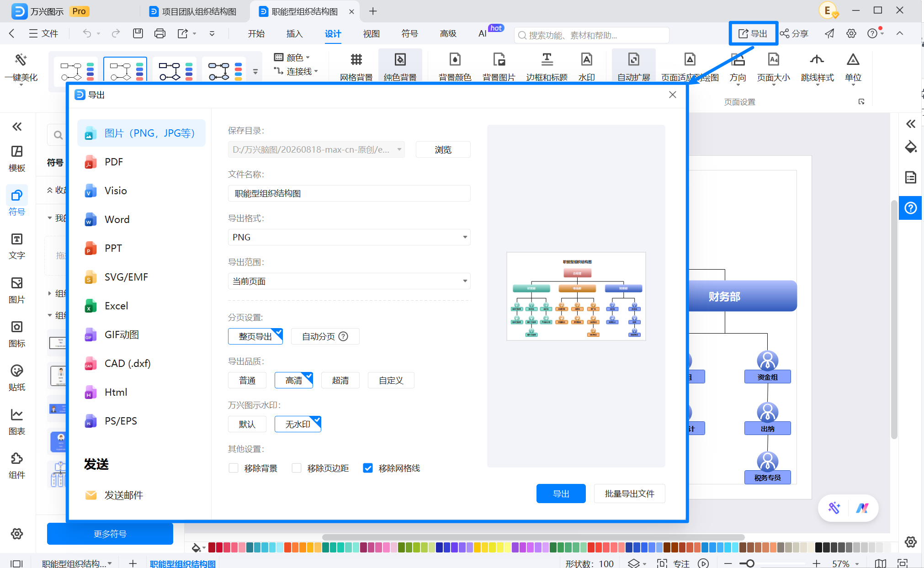924x568 pixels.
Task: Click the blue 导出 export button
Action: coord(561,494)
